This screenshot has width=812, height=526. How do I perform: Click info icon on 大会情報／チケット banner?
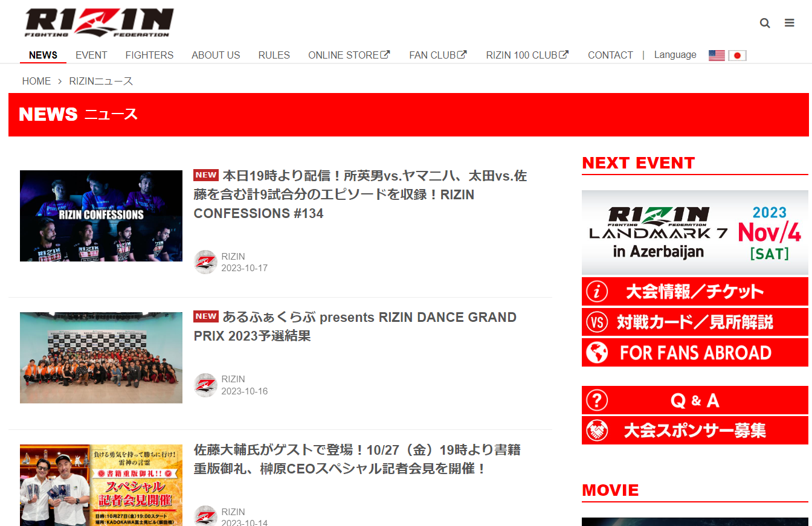tap(597, 292)
